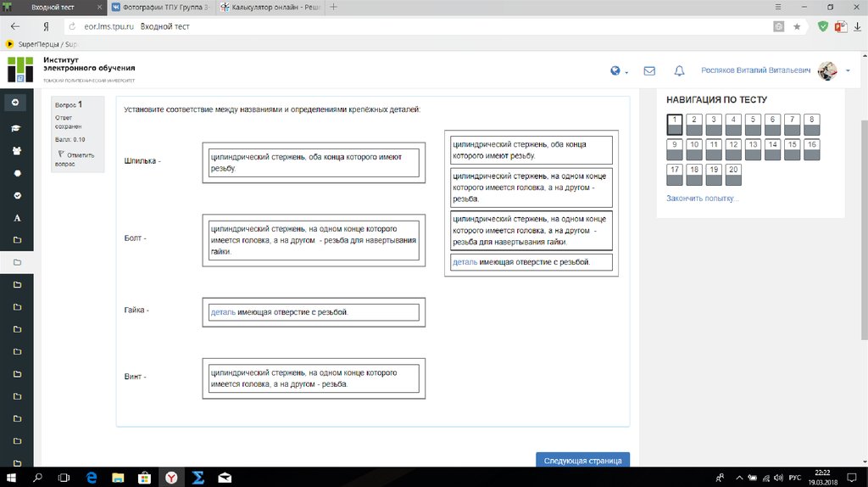Click the browser back arrow
This screenshot has width=868, height=487.
(x=15, y=26)
